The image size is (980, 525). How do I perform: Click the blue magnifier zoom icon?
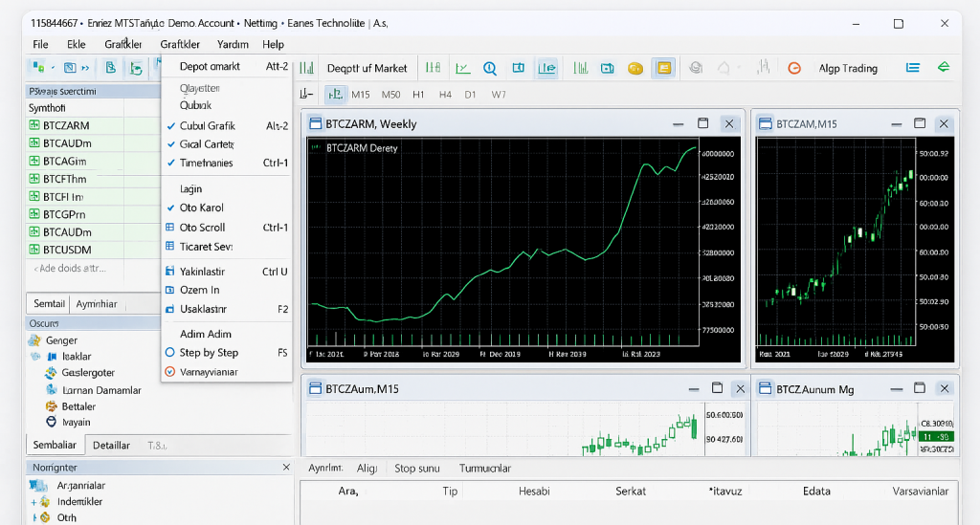[x=490, y=68]
